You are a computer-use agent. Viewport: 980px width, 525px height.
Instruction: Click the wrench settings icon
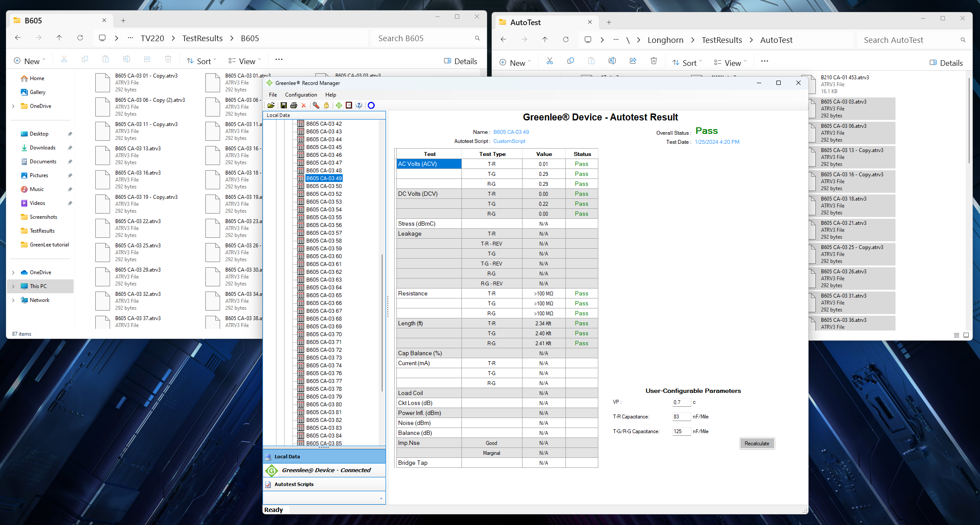(x=316, y=105)
